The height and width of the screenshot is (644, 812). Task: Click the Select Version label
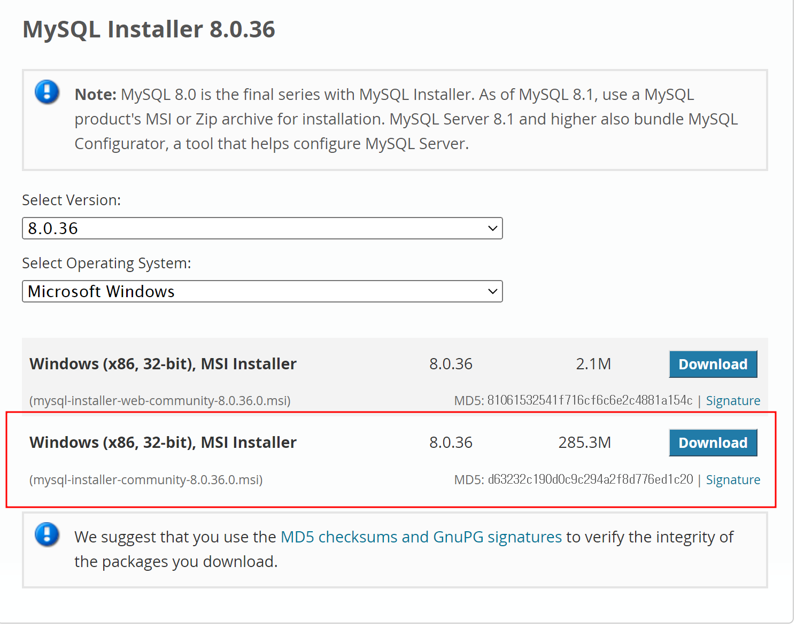coord(72,200)
